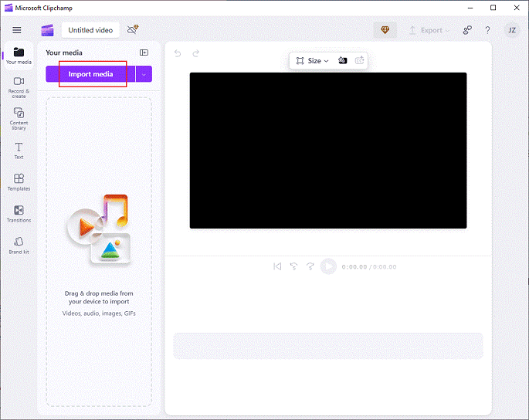Click the Redo arrow
The width and height of the screenshot is (529, 420).
(x=196, y=53)
